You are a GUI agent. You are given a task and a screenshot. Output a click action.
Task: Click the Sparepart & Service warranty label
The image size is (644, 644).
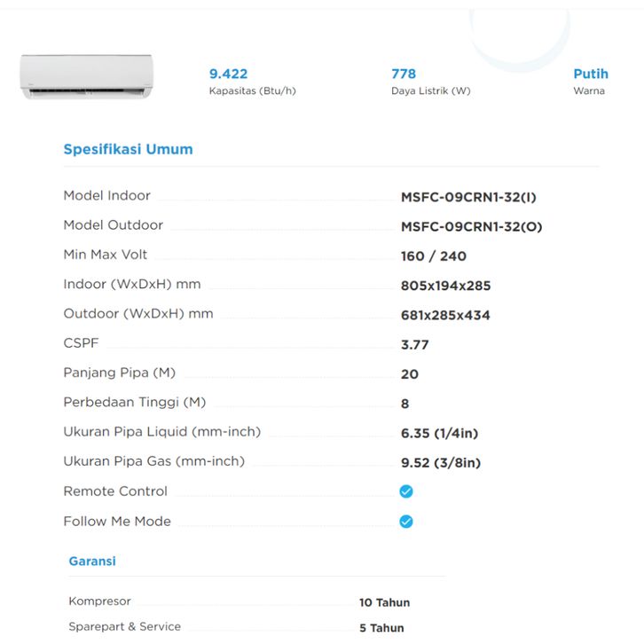pos(124,626)
